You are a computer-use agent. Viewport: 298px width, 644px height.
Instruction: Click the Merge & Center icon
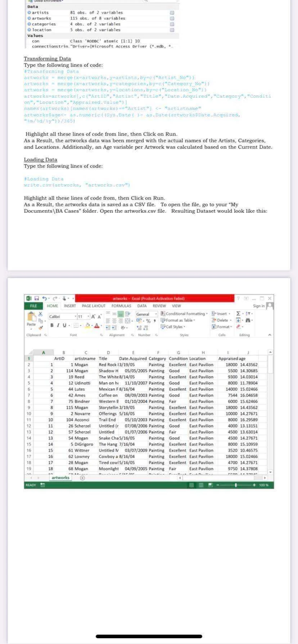click(127, 321)
